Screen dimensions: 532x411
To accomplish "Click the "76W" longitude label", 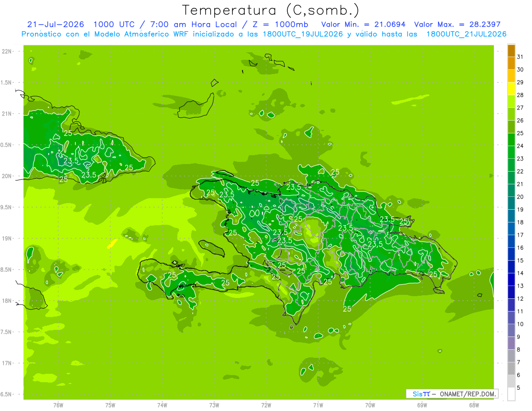I will (58, 405).
